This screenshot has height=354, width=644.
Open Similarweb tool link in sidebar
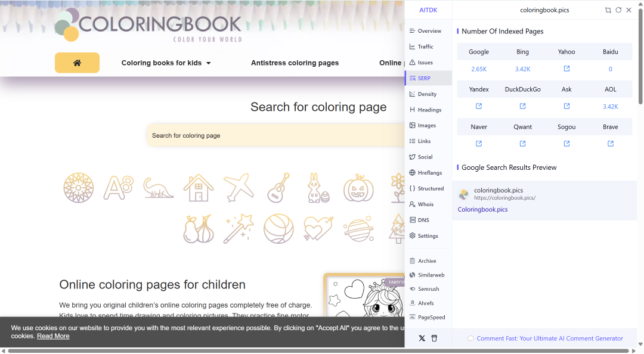point(426,275)
